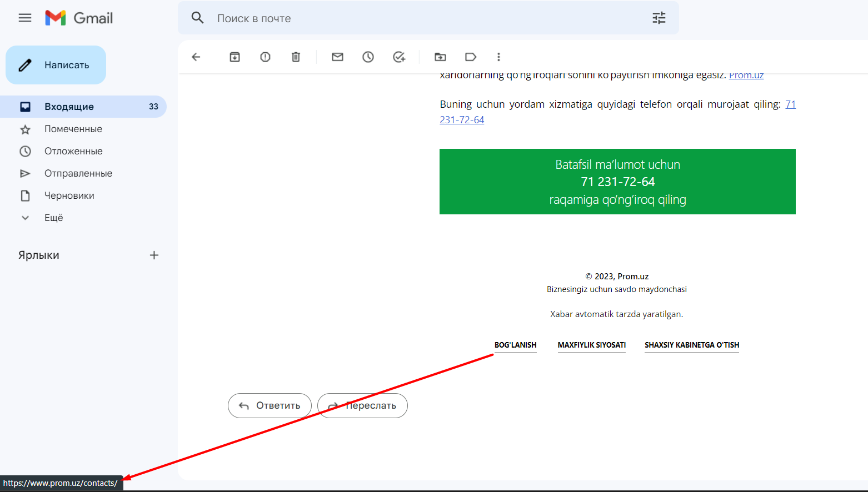Create a new label plus icon
The height and width of the screenshot is (492, 868).
(154, 255)
